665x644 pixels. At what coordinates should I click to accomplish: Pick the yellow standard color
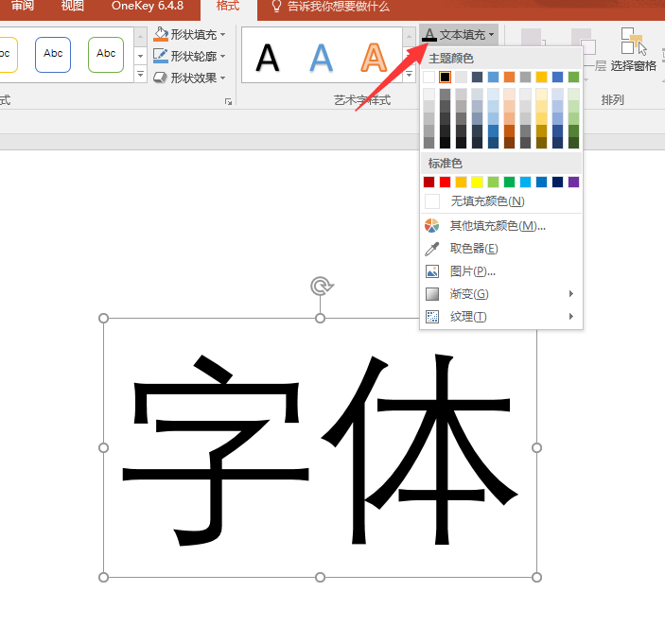tap(477, 182)
